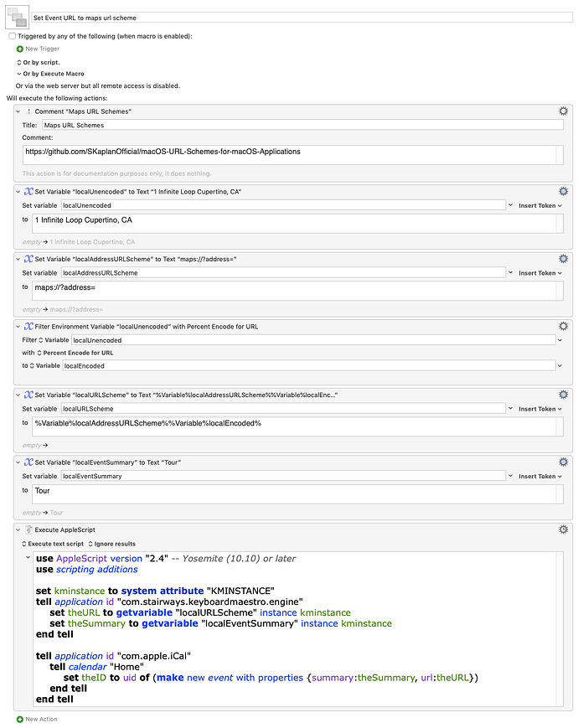
Task: Open the "Percent Encode for URL" filter dropdown
Action: point(75,353)
